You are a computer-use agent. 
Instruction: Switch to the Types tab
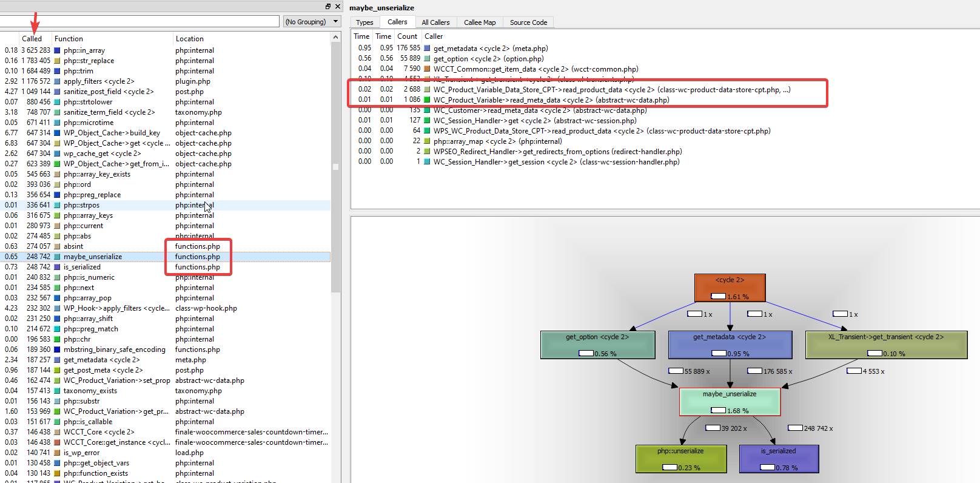(364, 22)
